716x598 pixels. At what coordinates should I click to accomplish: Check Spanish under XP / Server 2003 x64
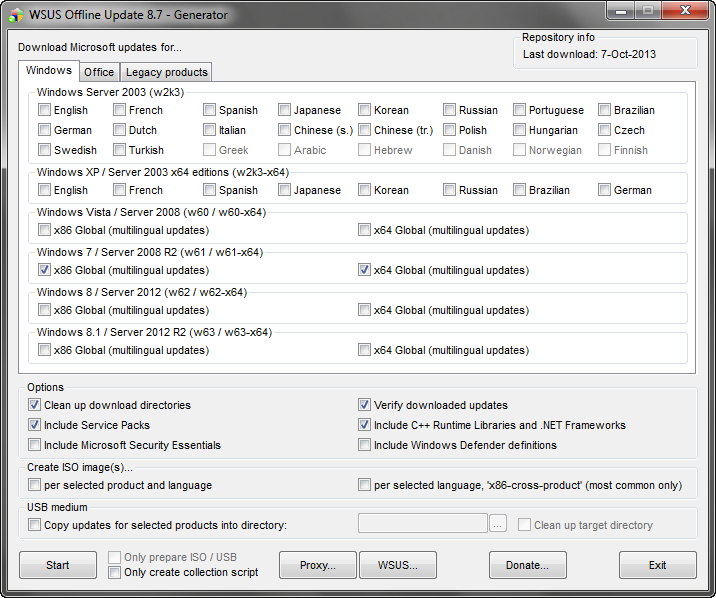209,190
